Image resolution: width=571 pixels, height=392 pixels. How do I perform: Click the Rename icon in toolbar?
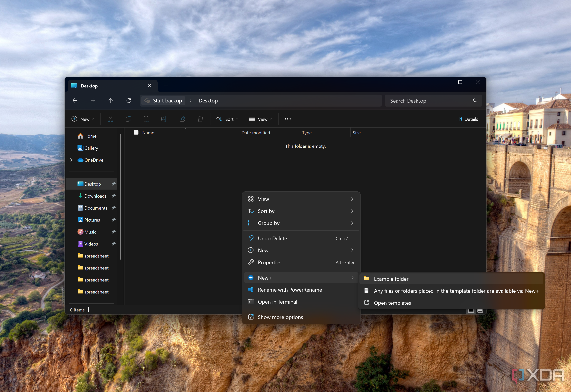point(164,119)
